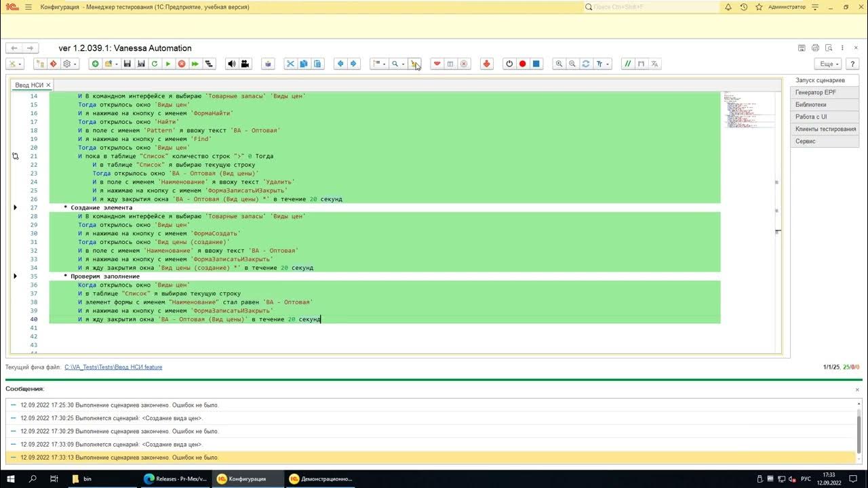Collapse the 'Проверим заполнение' section arrow
This screenshot has height=488, width=868.
click(x=15, y=277)
